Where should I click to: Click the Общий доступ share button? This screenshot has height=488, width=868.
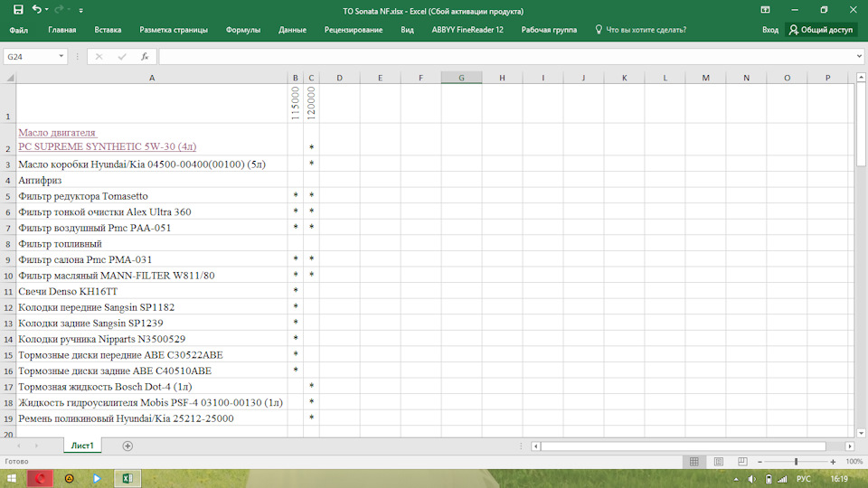tap(822, 30)
